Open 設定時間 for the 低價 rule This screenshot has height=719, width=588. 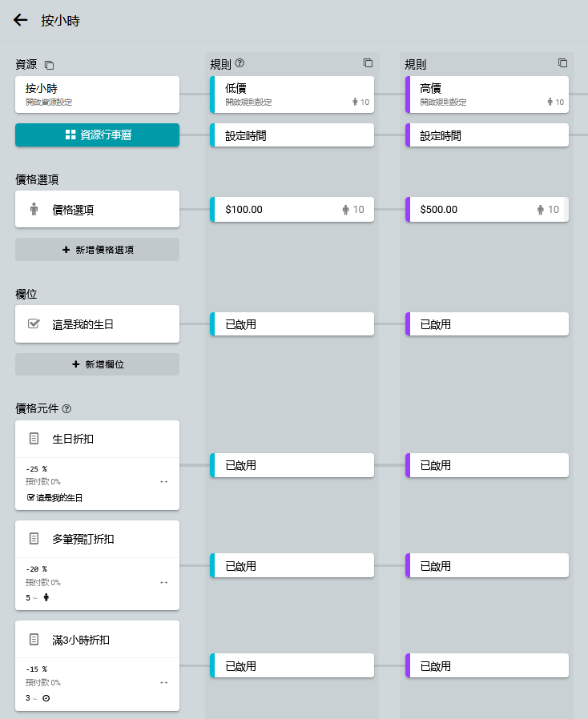click(x=292, y=136)
